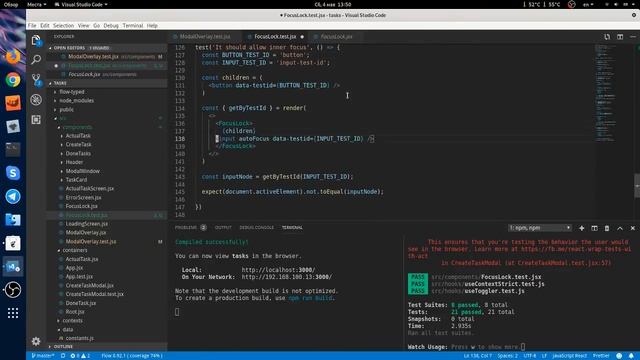Screen dimensions: 640x360
Task: Expand the public folder
Action: [x=67, y=110]
